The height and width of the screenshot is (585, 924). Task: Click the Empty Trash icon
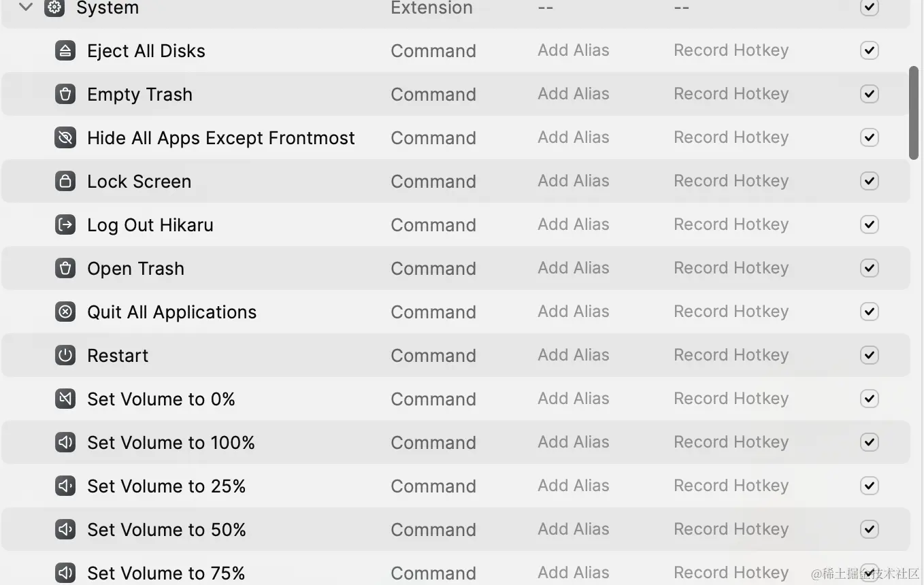(65, 95)
